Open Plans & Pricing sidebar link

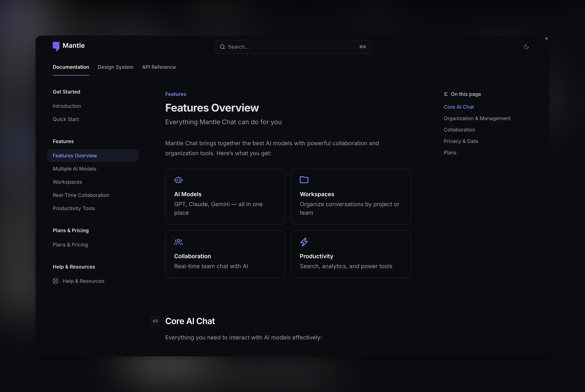70,244
